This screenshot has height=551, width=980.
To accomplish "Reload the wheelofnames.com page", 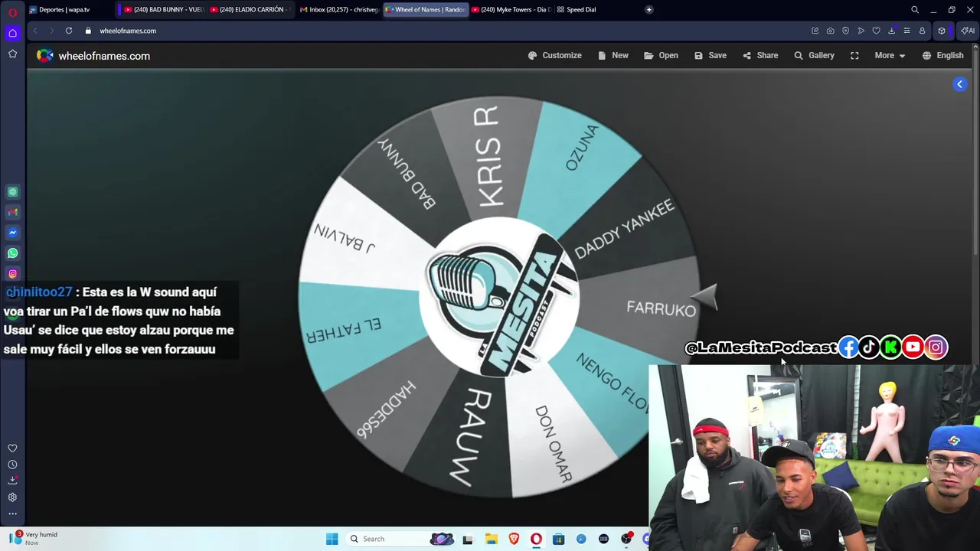I will click(69, 31).
